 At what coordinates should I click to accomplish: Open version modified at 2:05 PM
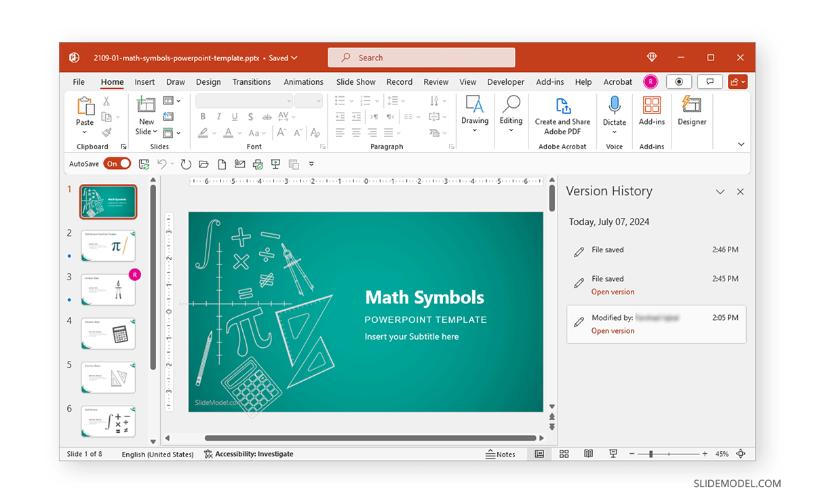(613, 331)
